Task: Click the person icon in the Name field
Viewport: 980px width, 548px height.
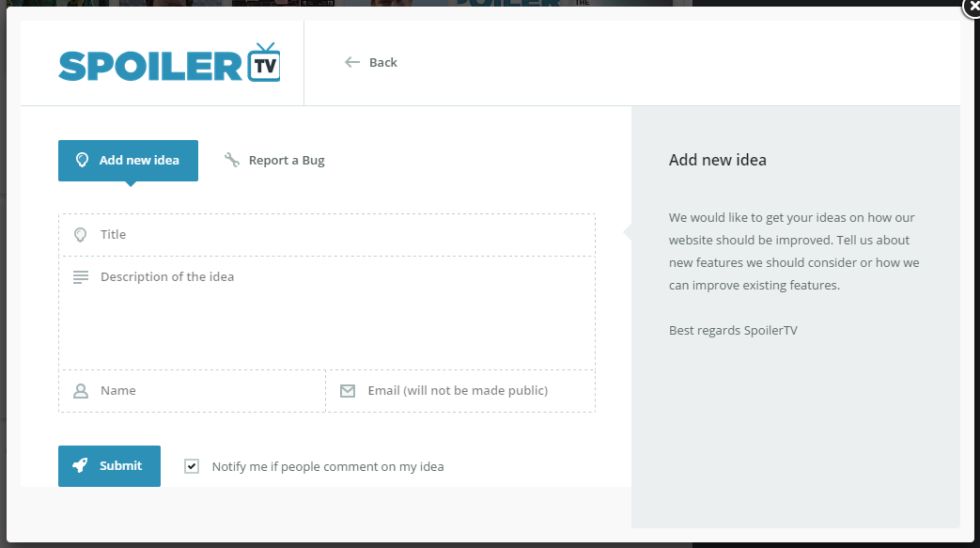Action: 81,391
